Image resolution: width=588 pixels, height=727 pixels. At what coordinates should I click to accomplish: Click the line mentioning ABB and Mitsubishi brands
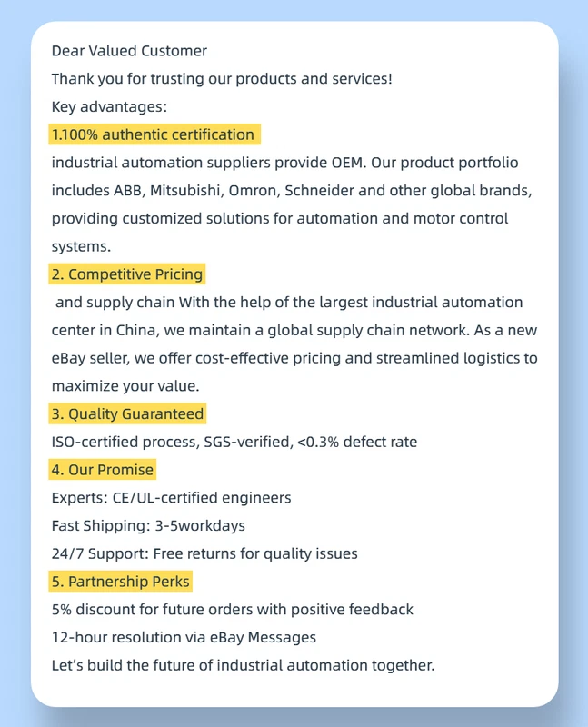[291, 191]
